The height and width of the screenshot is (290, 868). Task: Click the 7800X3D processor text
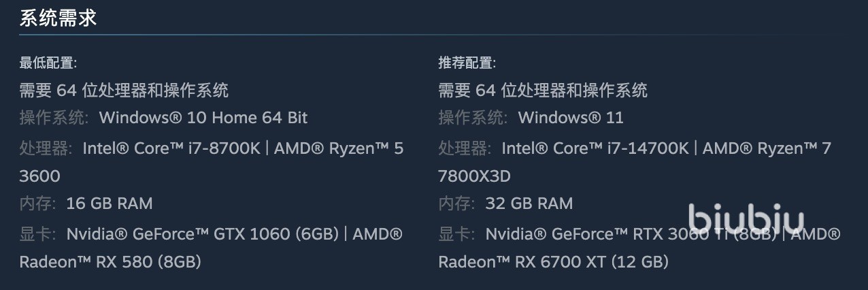tap(473, 176)
